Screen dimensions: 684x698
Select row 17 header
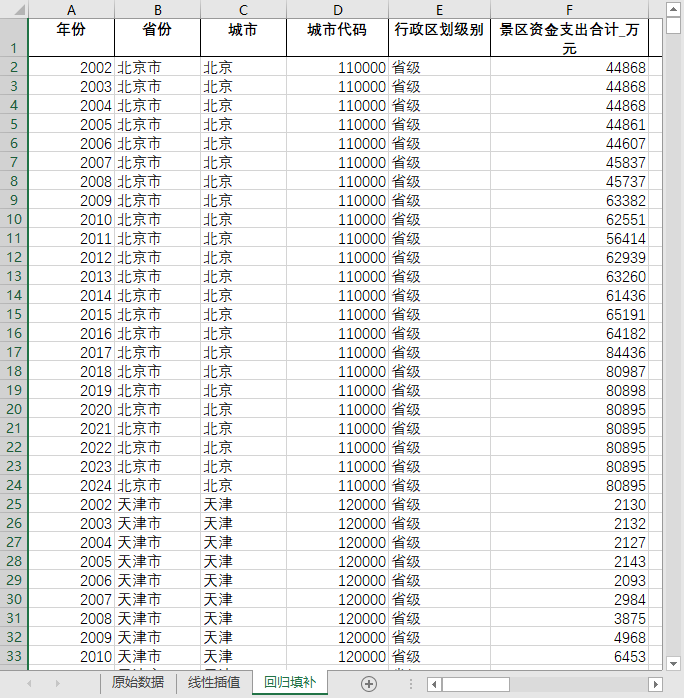[14, 352]
